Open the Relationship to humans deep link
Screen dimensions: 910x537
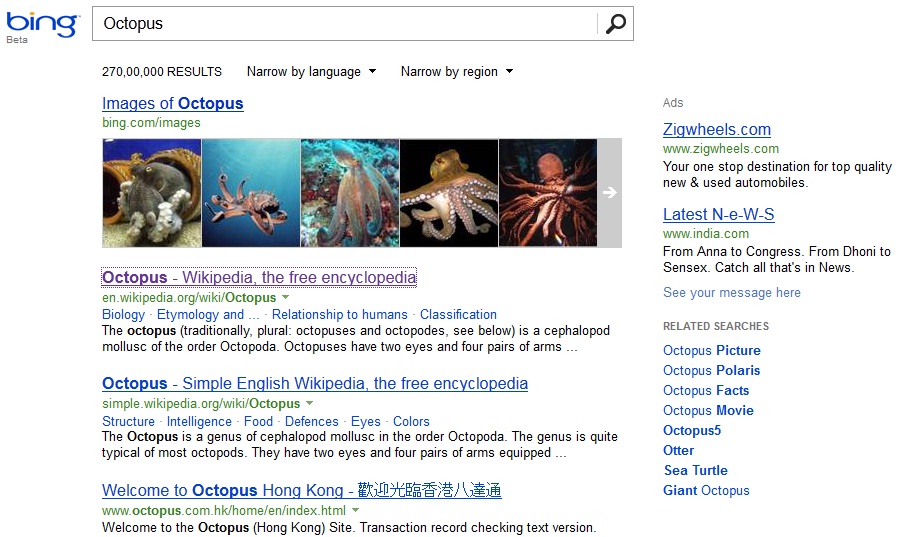point(340,315)
